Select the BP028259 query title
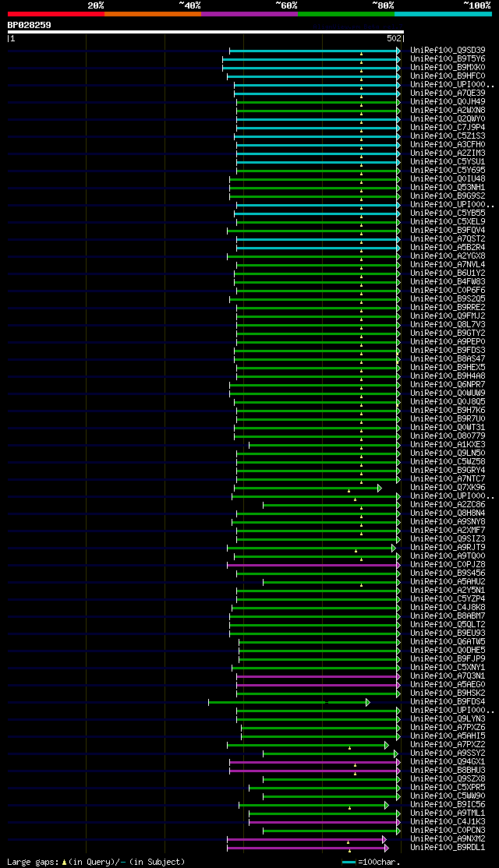Image resolution: width=499 pixels, height=868 pixels. 30,25
